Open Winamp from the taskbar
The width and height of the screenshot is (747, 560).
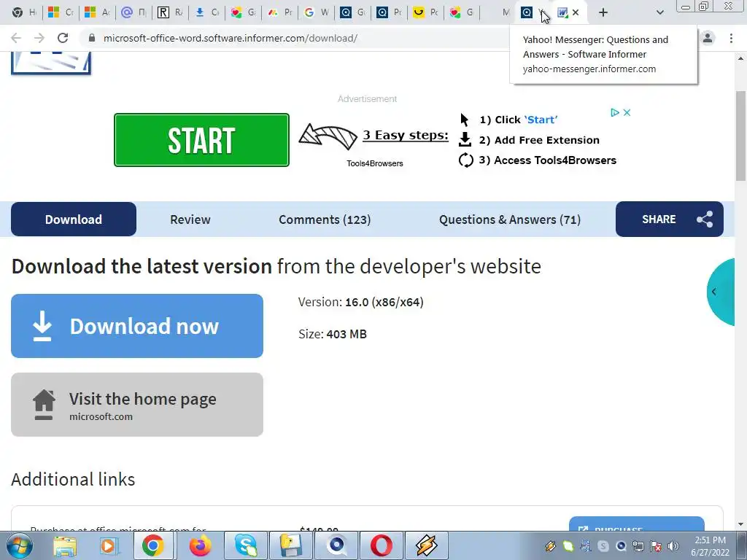click(x=426, y=545)
